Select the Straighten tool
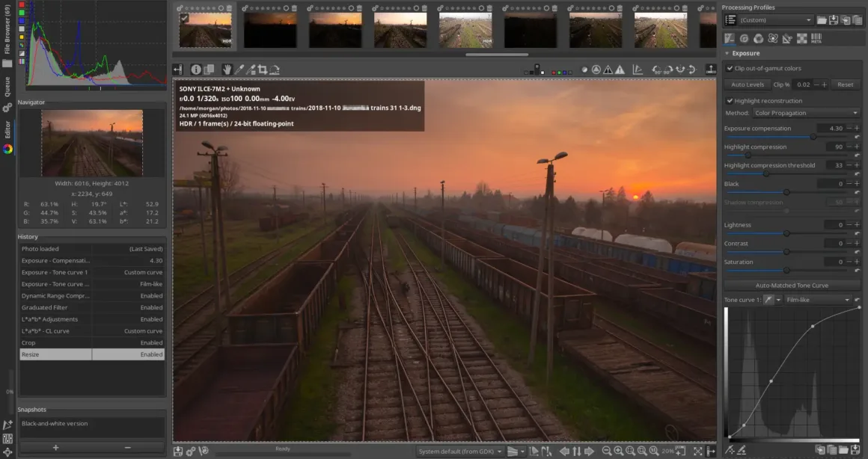 pyautogui.click(x=273, y=69)
